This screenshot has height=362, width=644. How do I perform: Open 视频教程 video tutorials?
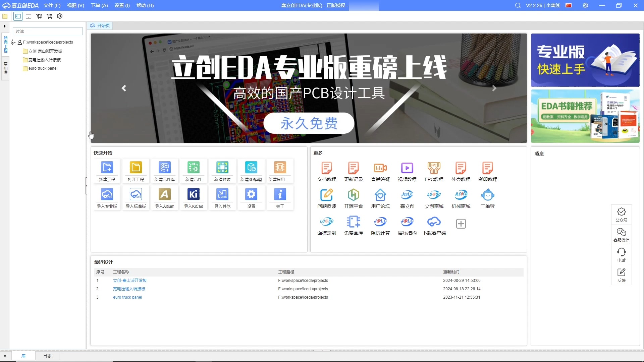pyautogui.click(x=407, y=168)
